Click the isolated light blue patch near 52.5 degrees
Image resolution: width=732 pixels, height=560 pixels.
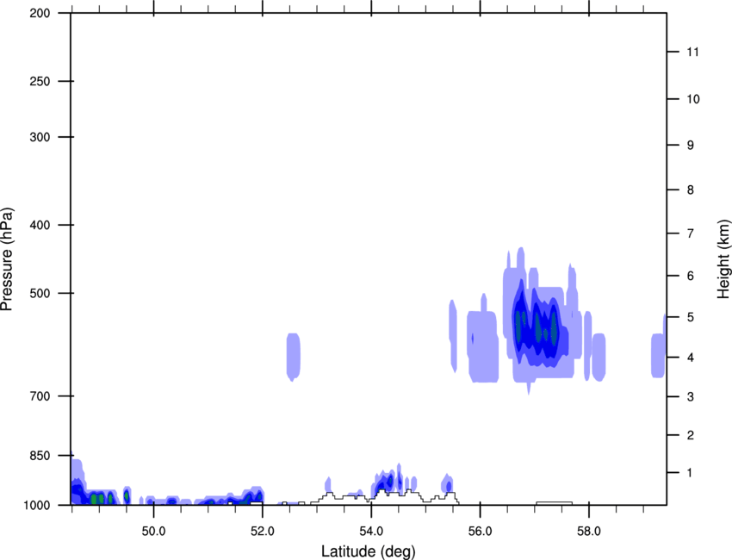[293, 357]
